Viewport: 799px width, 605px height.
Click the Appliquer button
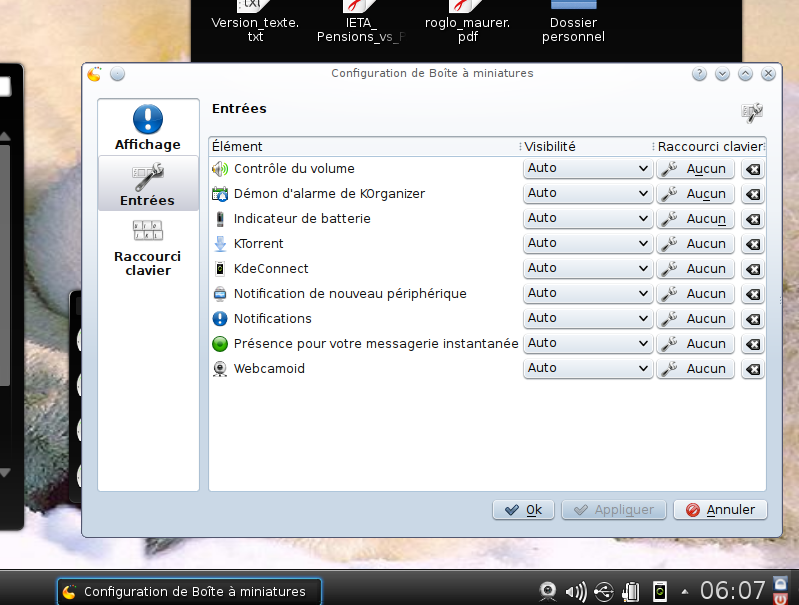click(x=614, y=510)
